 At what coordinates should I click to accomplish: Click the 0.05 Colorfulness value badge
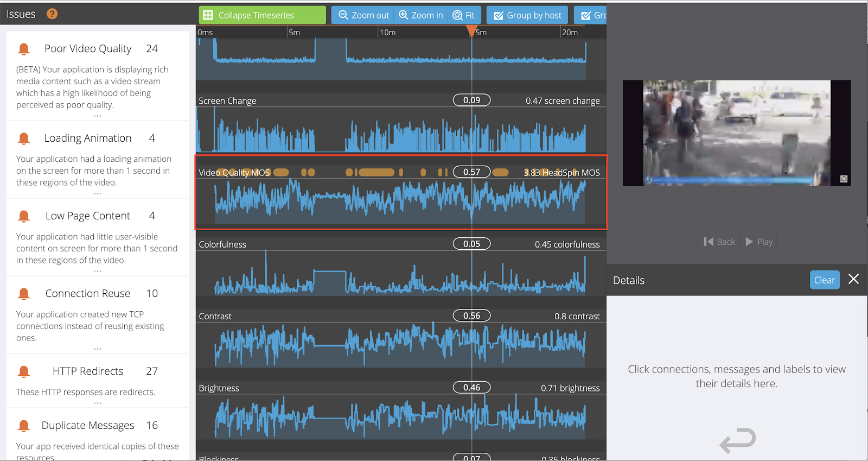click(x=472, y=244)
